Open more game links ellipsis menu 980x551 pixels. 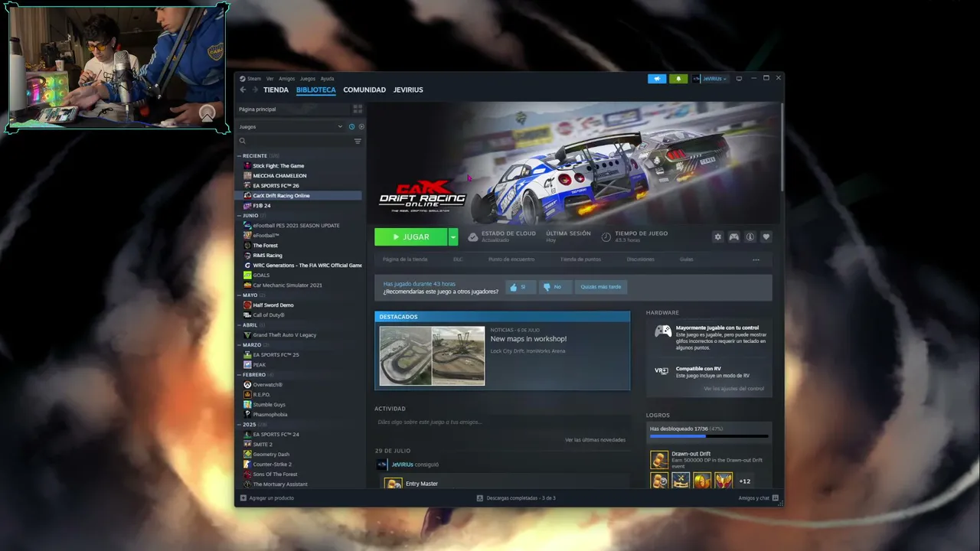(x=756, y=259)
